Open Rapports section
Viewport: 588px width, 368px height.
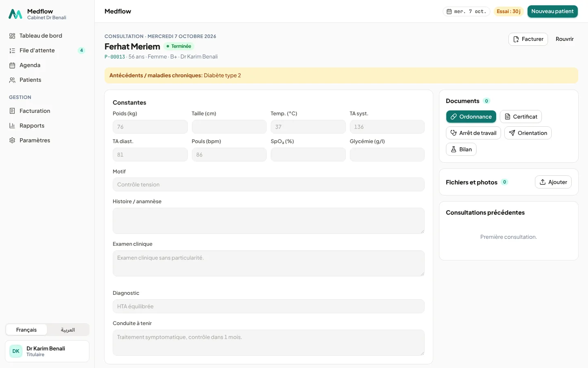pyautogui.click(x=47, y=126)
